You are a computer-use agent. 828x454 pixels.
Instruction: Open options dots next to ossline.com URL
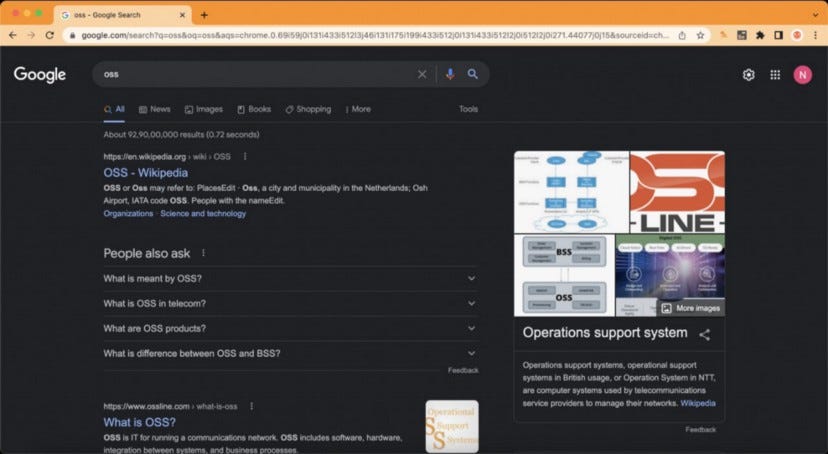click(x=251, y=406)
